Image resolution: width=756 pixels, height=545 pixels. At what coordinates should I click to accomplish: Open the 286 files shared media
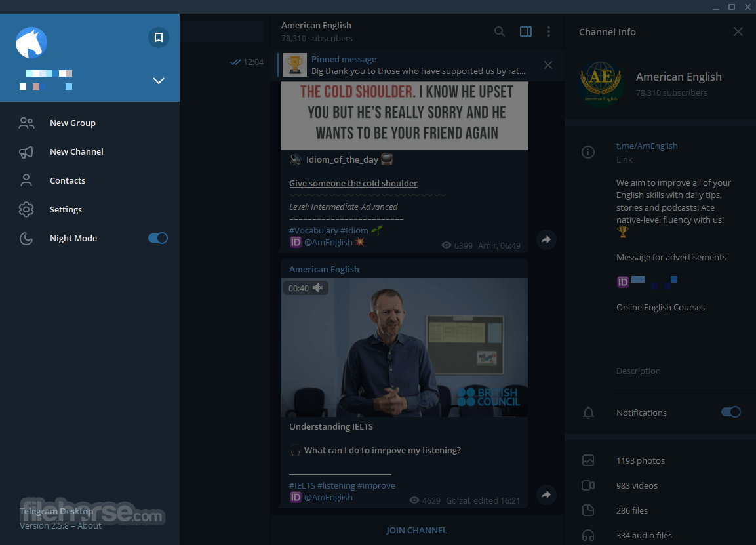660,511
